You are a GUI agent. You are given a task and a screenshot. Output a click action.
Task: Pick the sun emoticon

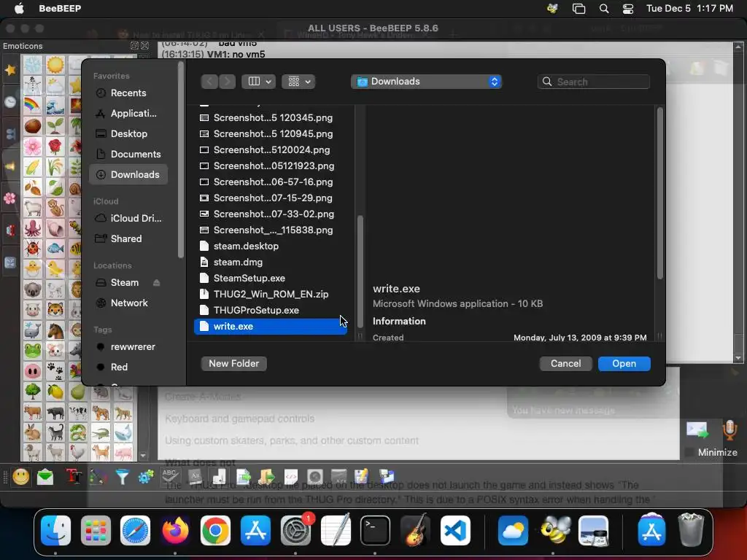[x=55, y=65]
